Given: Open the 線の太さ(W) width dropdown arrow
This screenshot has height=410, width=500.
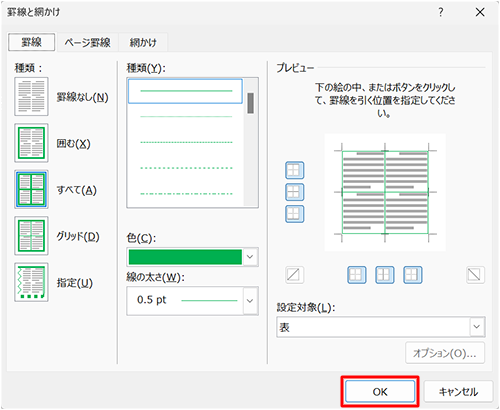Looking at the screenshot, I should tap(250, 301).
